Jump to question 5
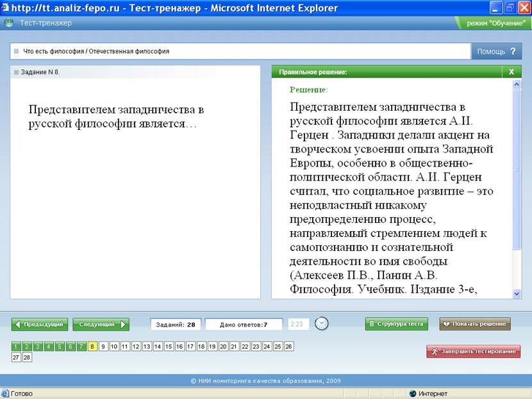 tap(60, 346)
